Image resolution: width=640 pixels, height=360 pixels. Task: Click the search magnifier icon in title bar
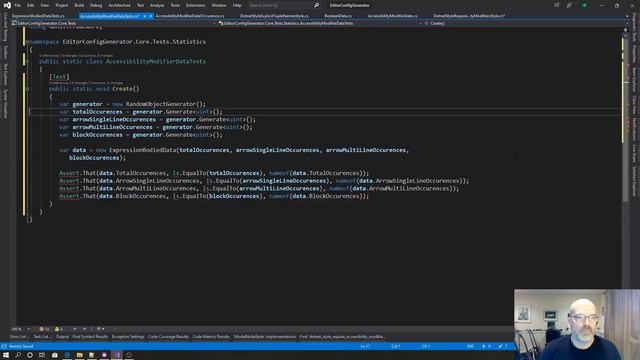point(316,5)
